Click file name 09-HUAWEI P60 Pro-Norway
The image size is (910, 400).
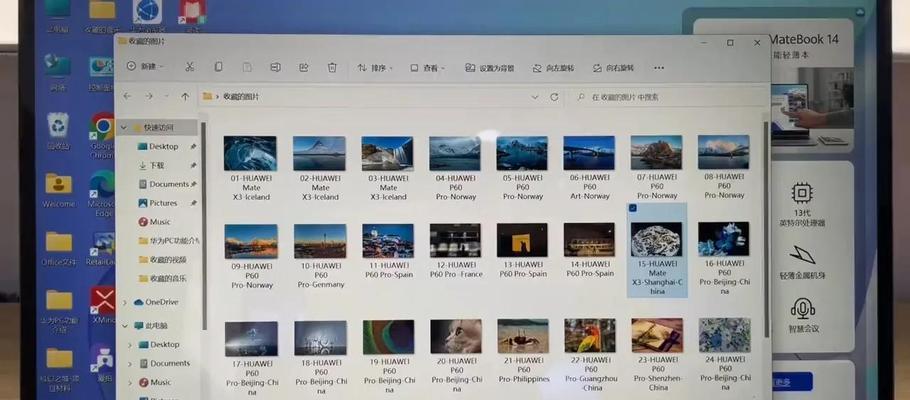point(252,275)
